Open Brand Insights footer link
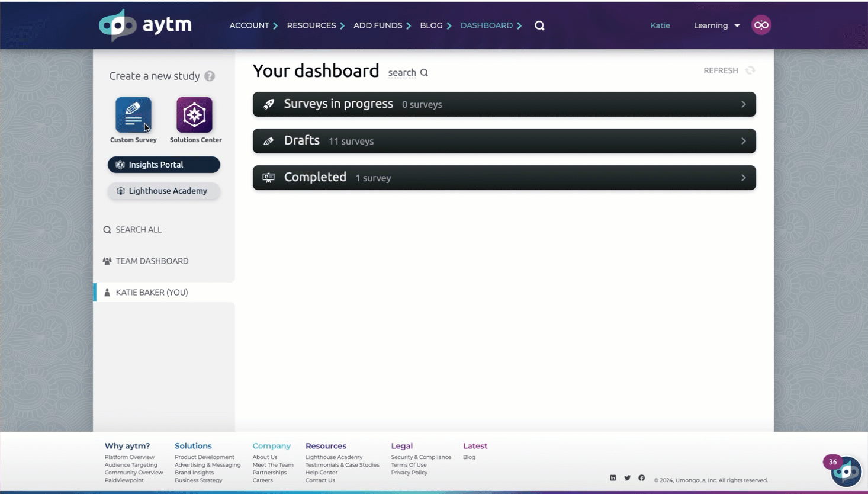This screenshot has width=868, height=494. tap(194, 473)
